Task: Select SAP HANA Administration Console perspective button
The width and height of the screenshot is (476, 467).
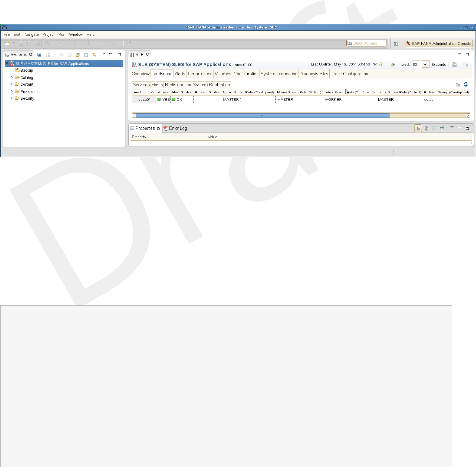Action: point(438,44)
